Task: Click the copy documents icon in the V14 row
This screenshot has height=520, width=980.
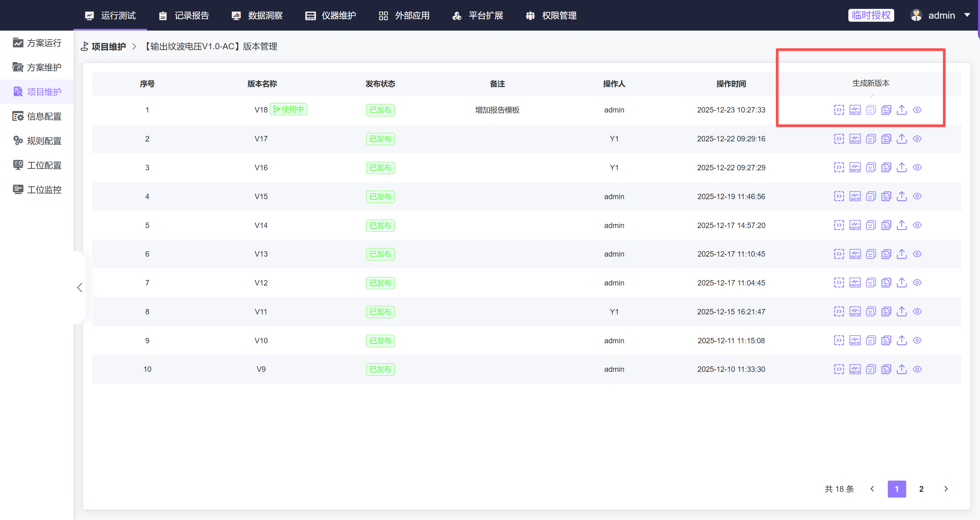Action: [x=886, y=225]
